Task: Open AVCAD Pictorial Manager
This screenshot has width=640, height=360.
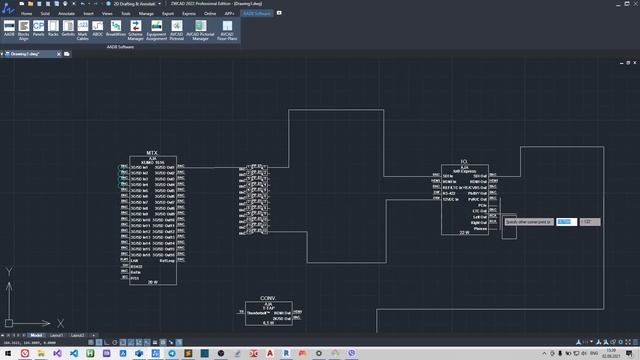Action: point(200,30)
